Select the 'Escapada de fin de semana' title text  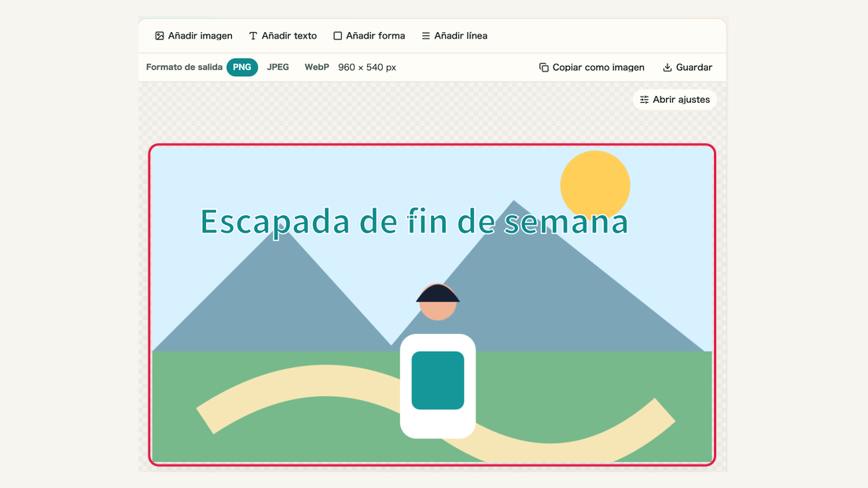point(414,222)
